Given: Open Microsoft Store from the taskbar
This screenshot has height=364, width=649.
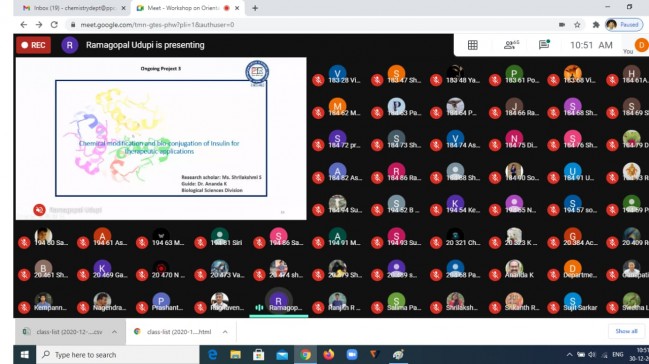Looking at the screenshot, I should [259, 354].
